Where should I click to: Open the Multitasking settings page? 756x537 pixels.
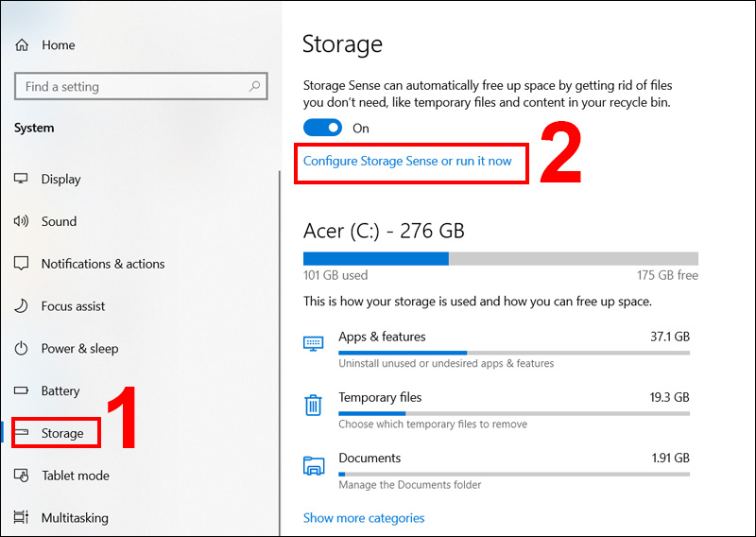(75, 518)
